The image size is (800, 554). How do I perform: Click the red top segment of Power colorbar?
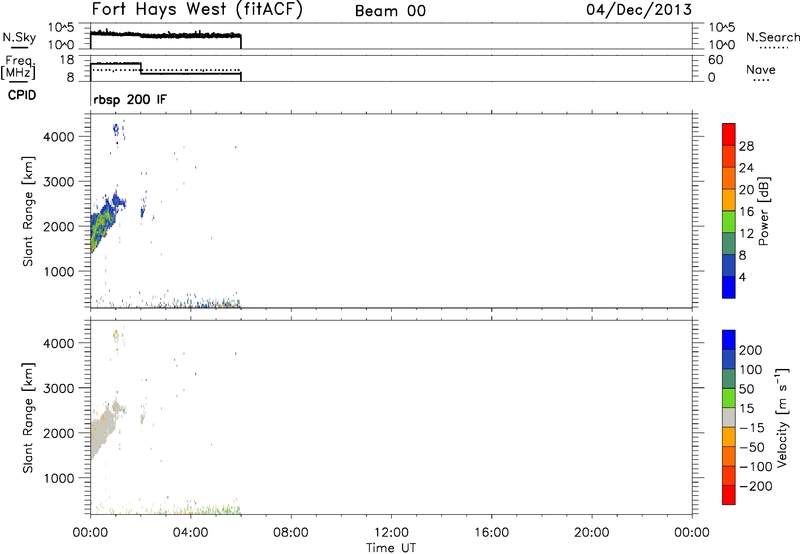click(729, 134)
